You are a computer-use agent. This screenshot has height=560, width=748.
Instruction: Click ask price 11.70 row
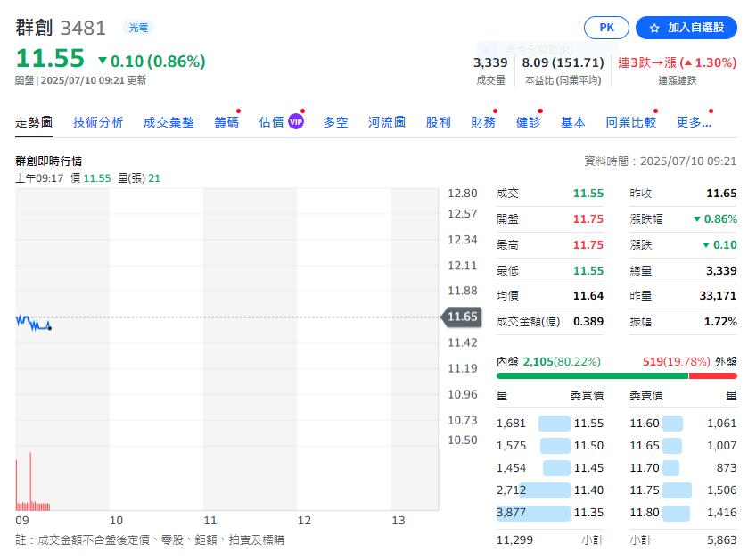683,468
